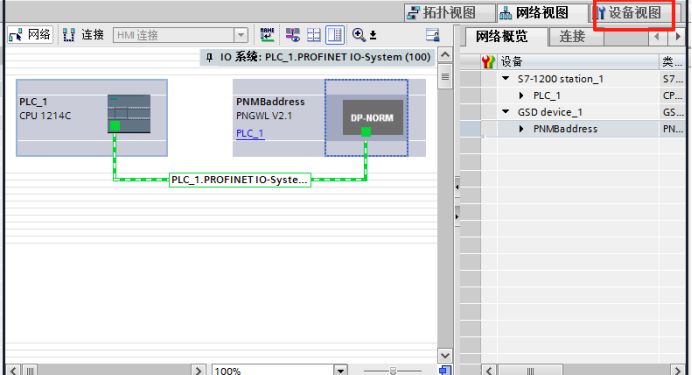Click the zoom slider handle
Screen dimensions: 692x375
coord(393,371)
